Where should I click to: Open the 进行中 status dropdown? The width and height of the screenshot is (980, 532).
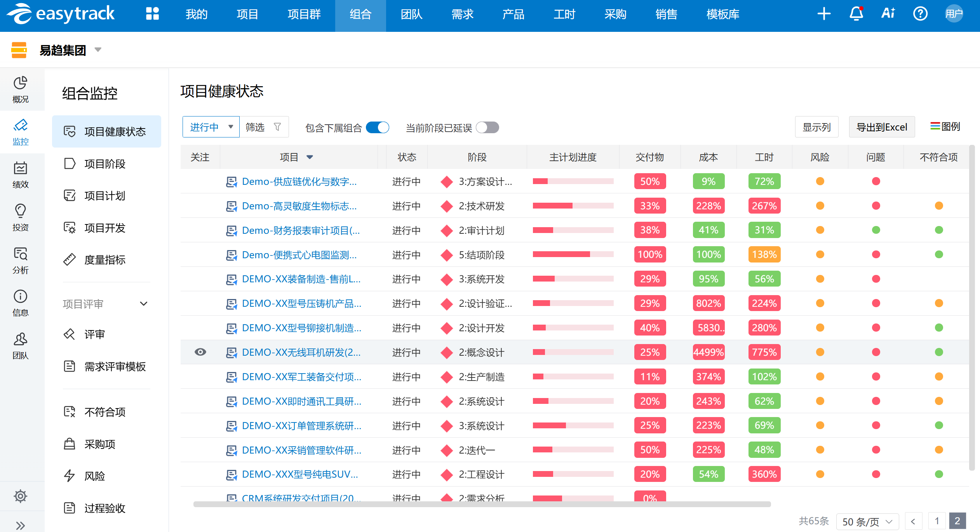211,127
